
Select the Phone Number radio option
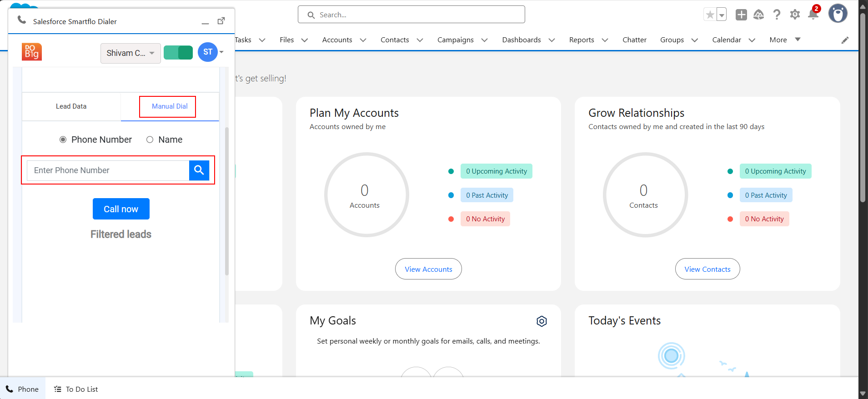click(63, 140)
